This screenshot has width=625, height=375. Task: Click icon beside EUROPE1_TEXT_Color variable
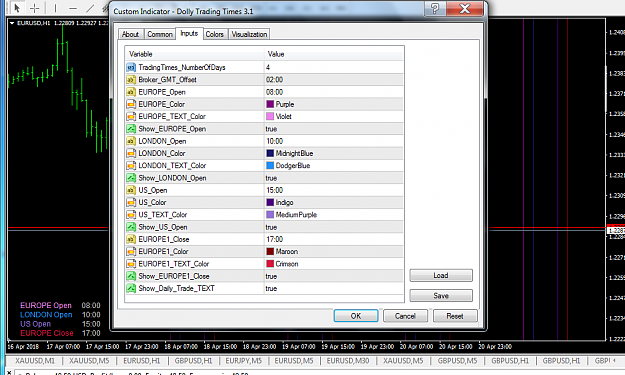(x=131, y=264)
